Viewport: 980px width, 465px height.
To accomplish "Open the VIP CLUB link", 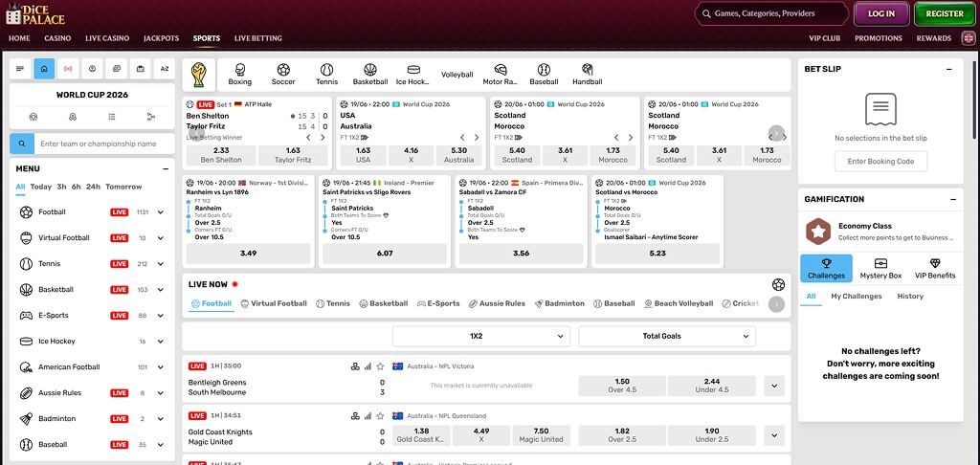I will [x=824, y=38].
